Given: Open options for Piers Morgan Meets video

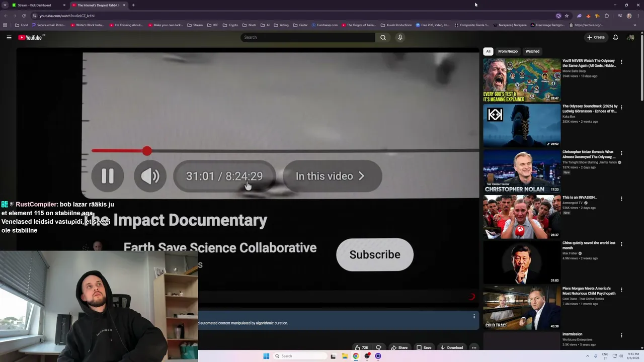Looking at the screenshot, I should [x=621, y=290].
